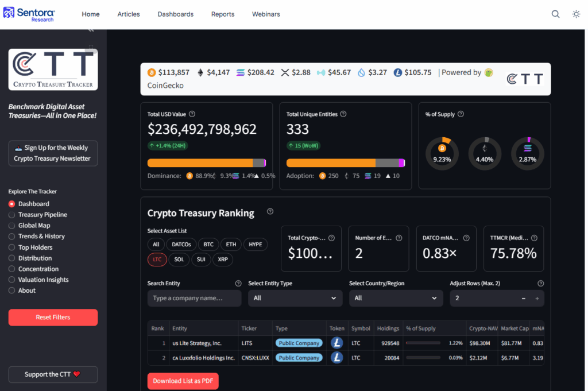Go to Webinars menu item
588x391 pixels.
[266, 14]
